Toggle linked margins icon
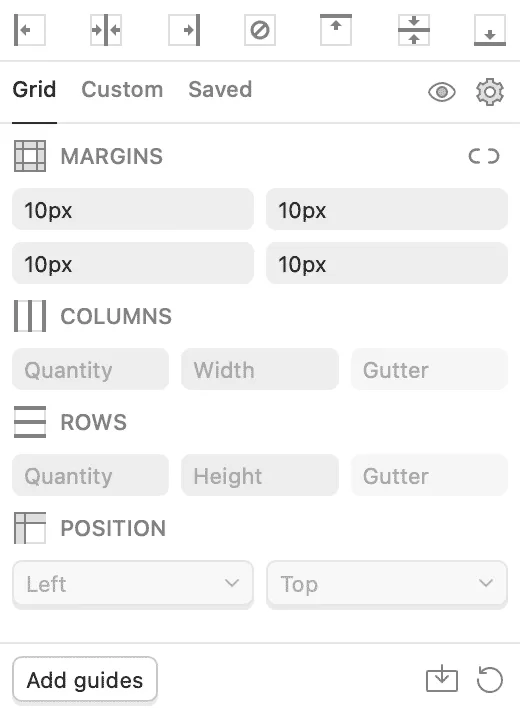Screen dimensions: 520x714 click(x=484, y=156)
